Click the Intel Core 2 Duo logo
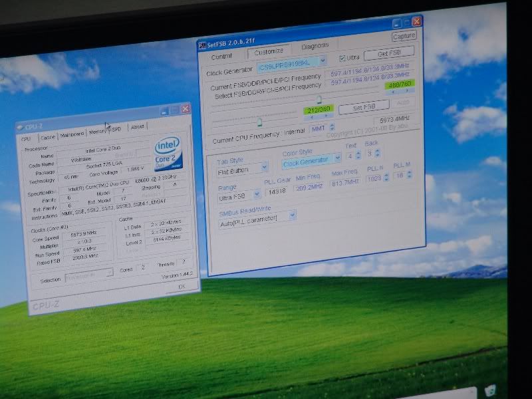Screen dimensions: 532x399 (x=168, y=154)
